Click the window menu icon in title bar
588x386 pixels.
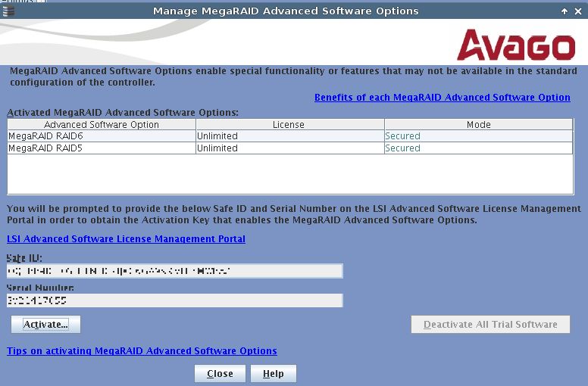[x=8, y=11]
